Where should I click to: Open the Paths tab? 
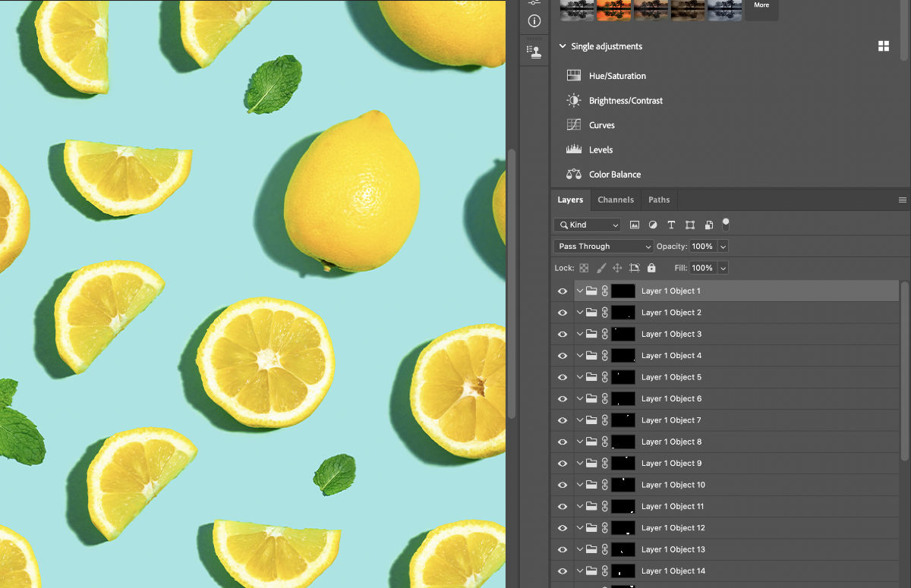tap(658, 200)
